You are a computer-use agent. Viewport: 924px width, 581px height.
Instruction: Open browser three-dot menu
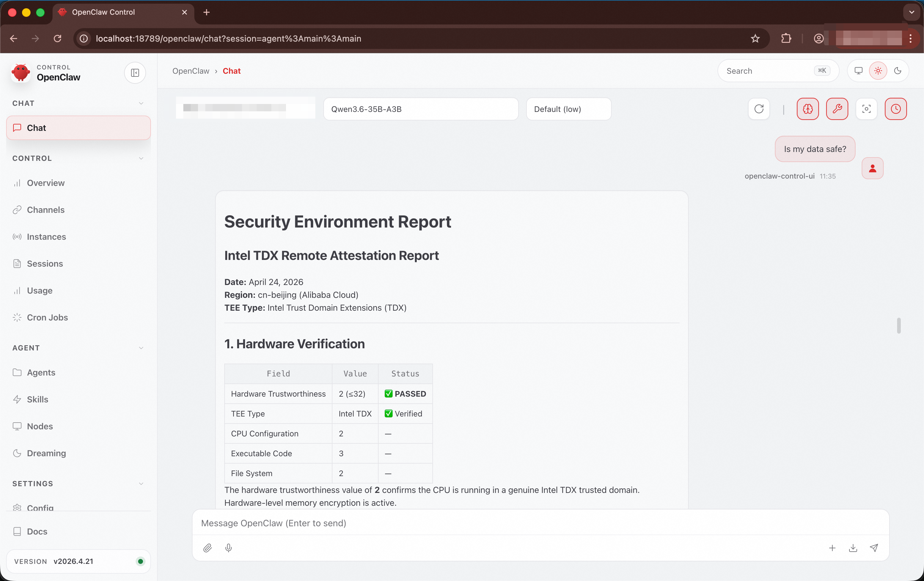coord(910,39)
